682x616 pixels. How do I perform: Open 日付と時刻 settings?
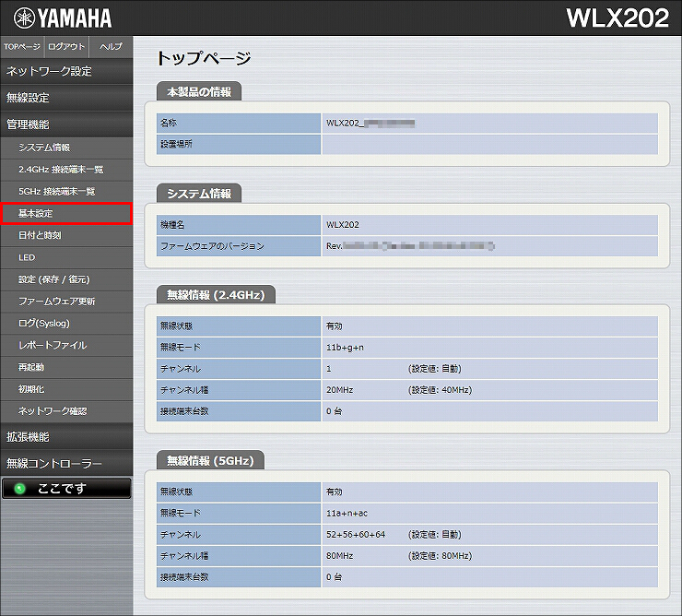click(x=66, y=235)
